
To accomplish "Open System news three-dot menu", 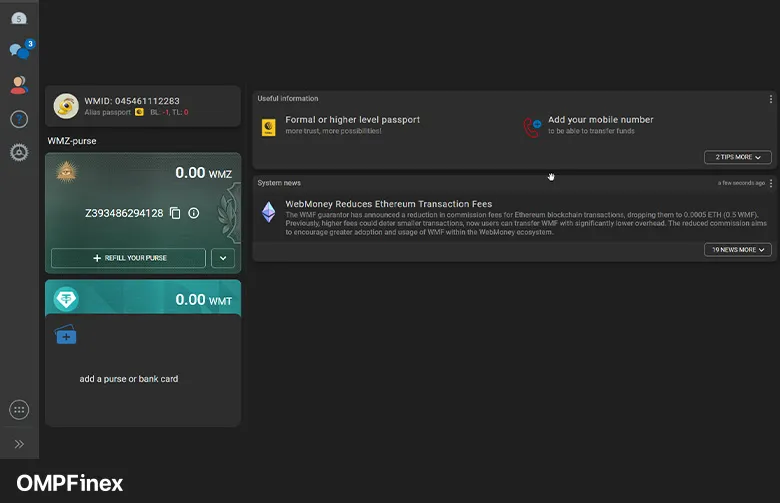I will [x=770, y=183].
